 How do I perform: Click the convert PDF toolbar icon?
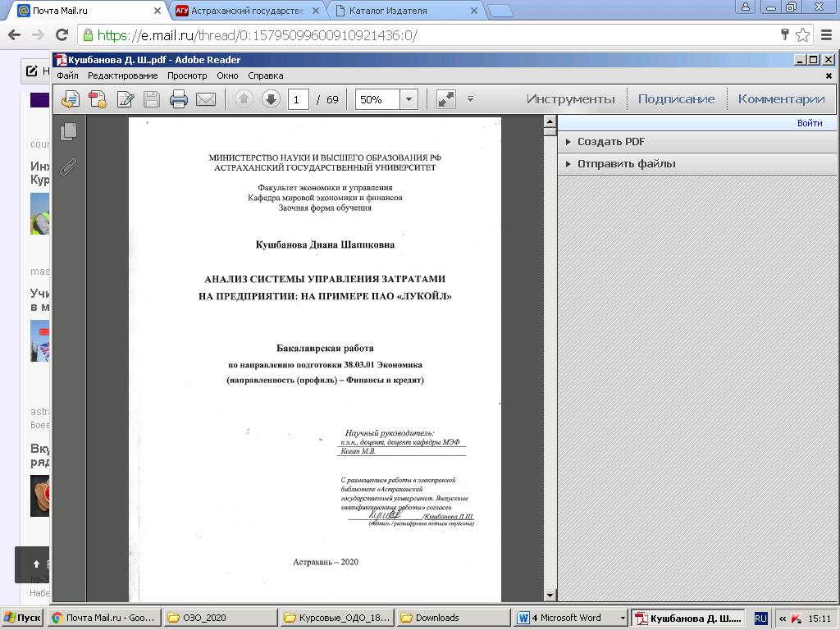click(98, 99)
